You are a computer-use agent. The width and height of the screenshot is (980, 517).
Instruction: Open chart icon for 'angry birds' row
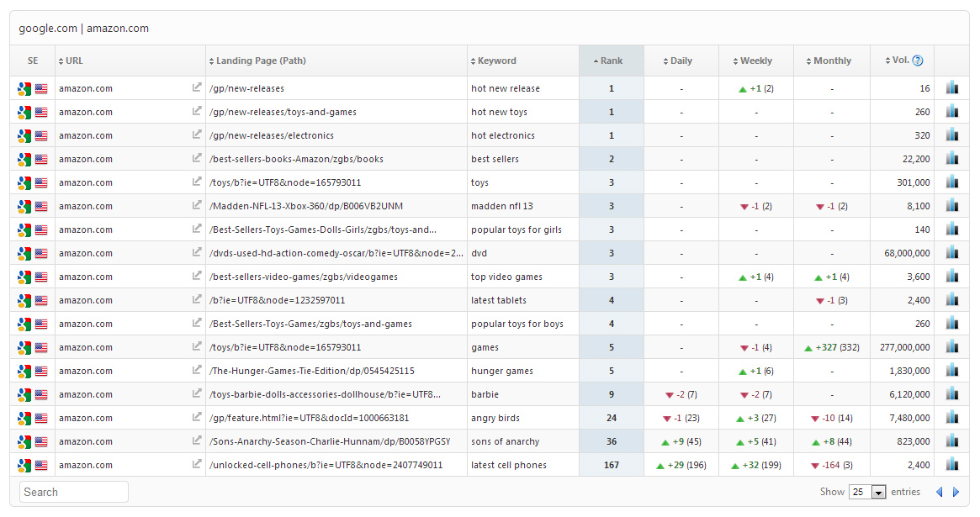[952, 417]
